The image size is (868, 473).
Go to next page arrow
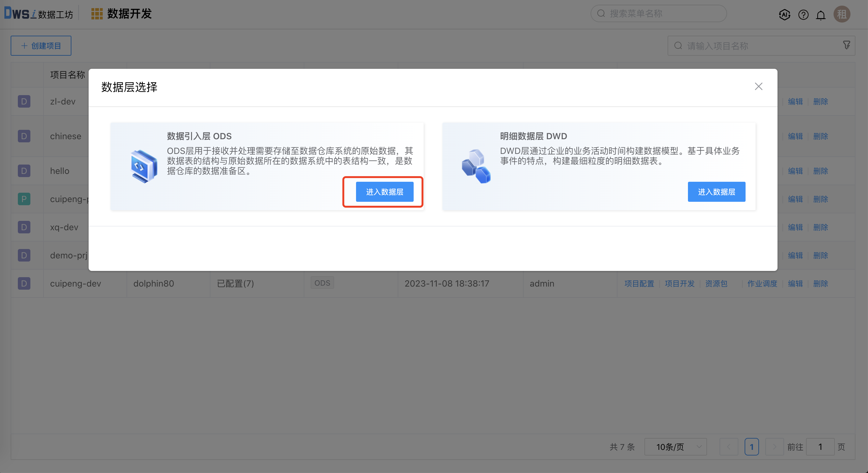(774, 447)
